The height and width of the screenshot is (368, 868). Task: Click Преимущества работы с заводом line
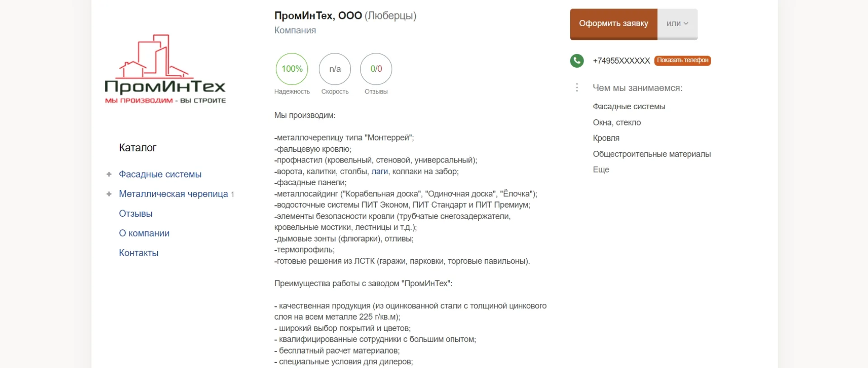click(363, 284)
